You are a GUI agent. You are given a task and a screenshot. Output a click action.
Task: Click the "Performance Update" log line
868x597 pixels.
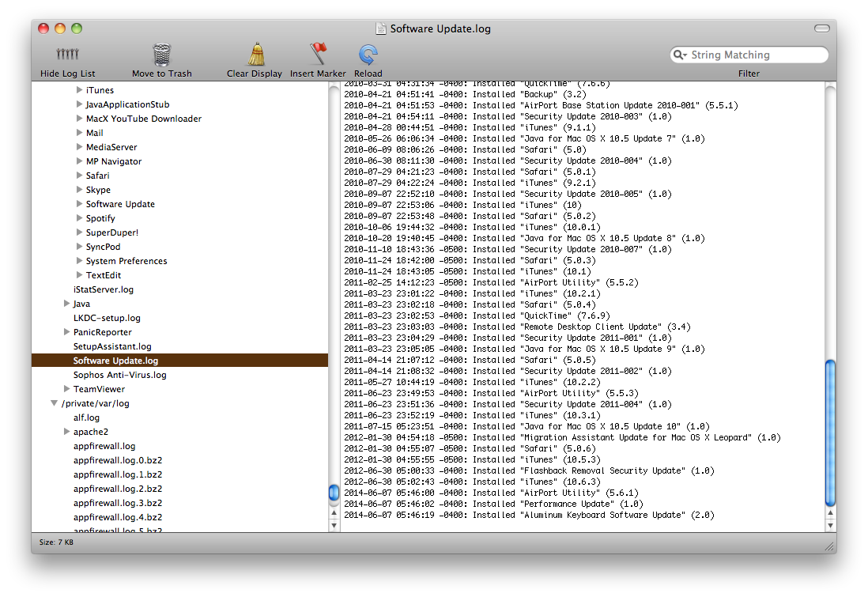(x=493, y=504)
